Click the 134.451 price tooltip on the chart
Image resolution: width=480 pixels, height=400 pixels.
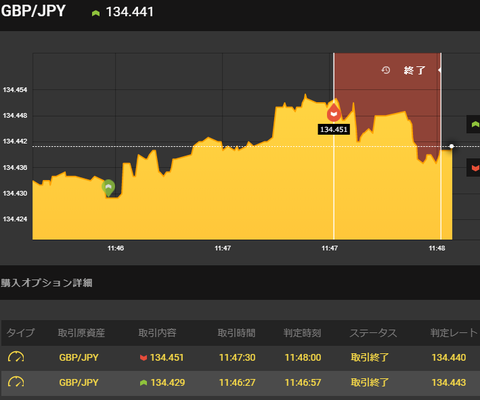(x=334, y=129)
